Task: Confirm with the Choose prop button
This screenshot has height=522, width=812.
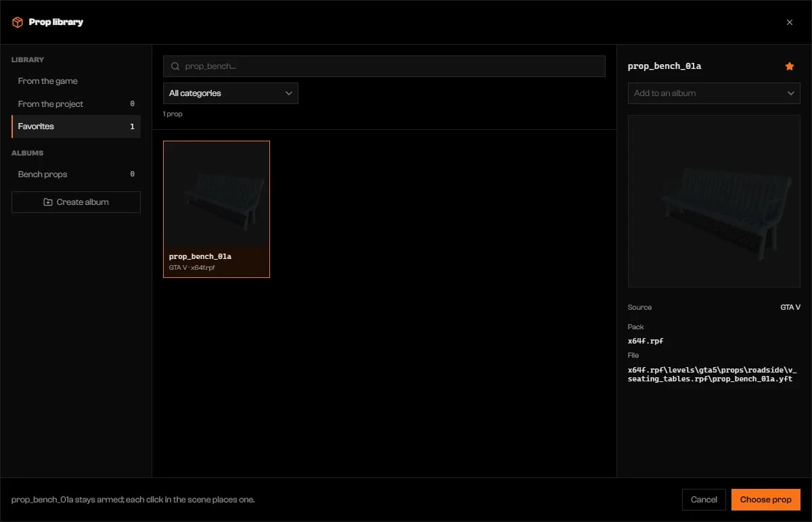Action: tap(766, 500)
